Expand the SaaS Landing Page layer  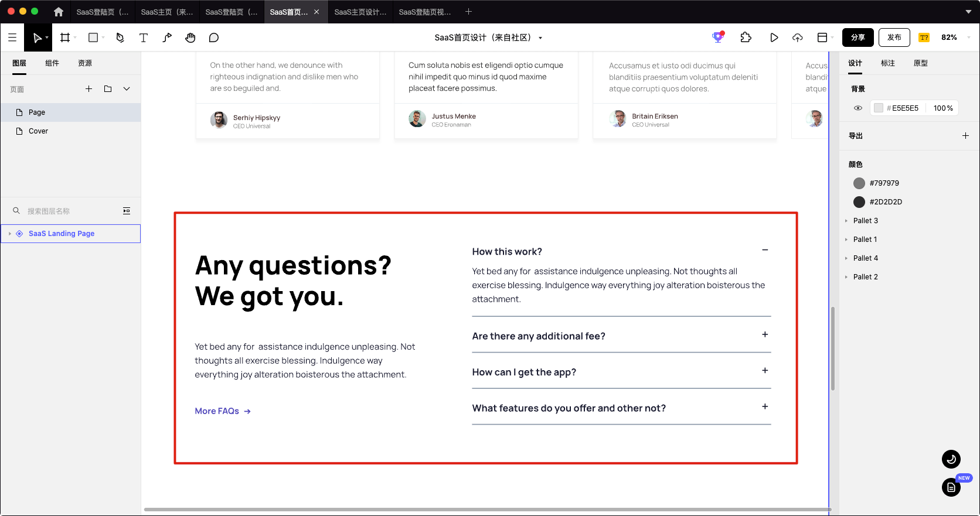click(10, 234)
